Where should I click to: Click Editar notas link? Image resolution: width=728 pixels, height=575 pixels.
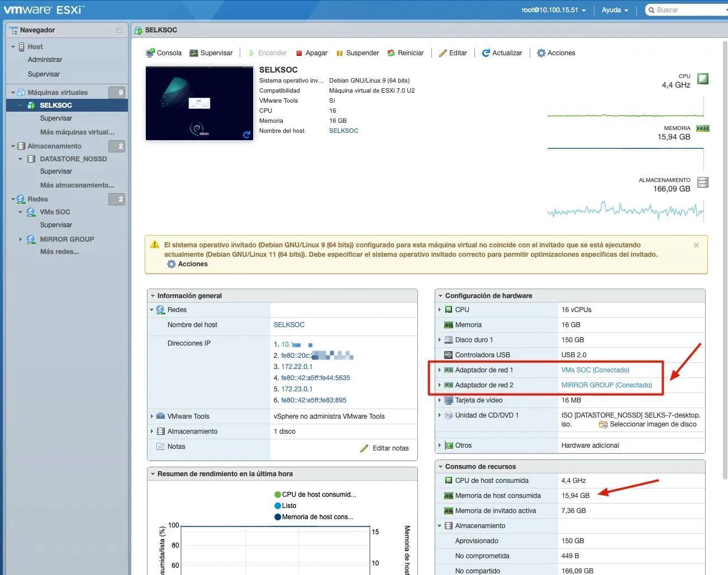(x=384, y=448)
